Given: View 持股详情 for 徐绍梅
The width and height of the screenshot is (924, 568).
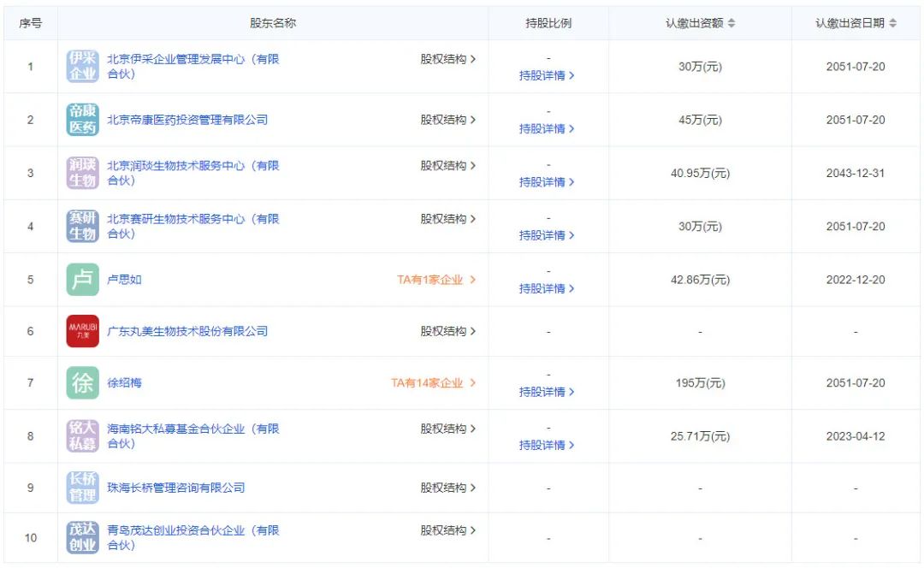Looking at the screenshot, I should pos(547,392).
